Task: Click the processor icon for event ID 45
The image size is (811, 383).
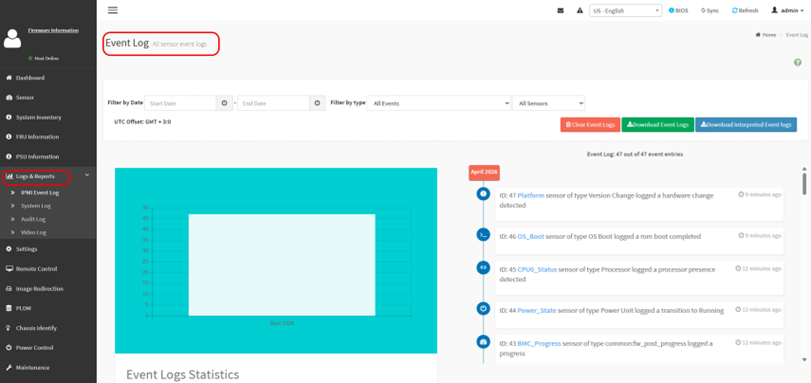Action: click(x=483, y=268)
